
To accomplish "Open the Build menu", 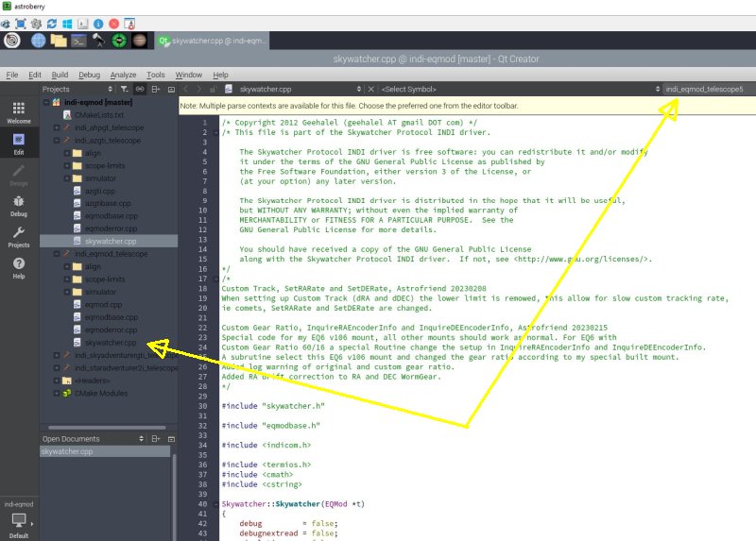I will [x=60, y=75].
